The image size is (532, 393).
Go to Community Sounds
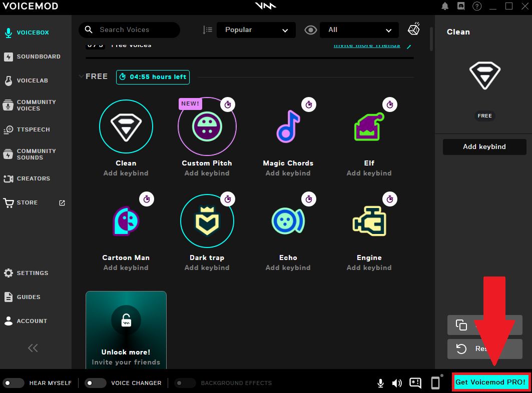[x=36, y=154]
